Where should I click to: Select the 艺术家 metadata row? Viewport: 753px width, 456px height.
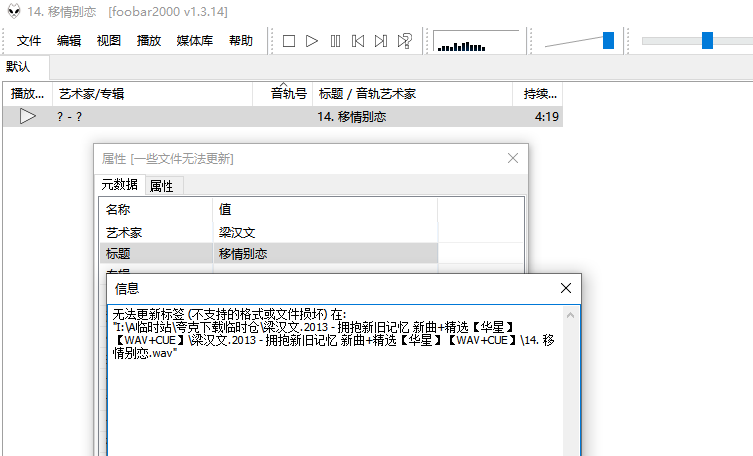[x=156, y=231]
